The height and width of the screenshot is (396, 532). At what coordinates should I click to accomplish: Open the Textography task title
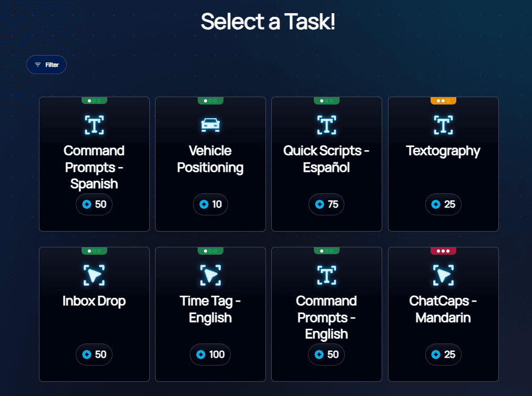pyautogui.click(x=443, y=151)
